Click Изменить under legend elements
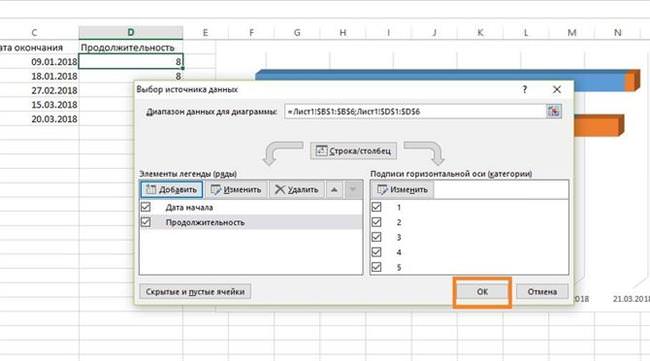650x361 pixels. tap(236, 190)
